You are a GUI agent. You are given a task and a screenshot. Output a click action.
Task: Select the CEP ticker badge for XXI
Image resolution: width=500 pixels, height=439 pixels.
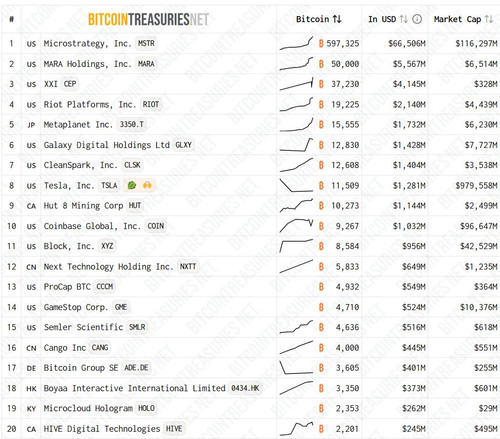(x=70, y=84)
